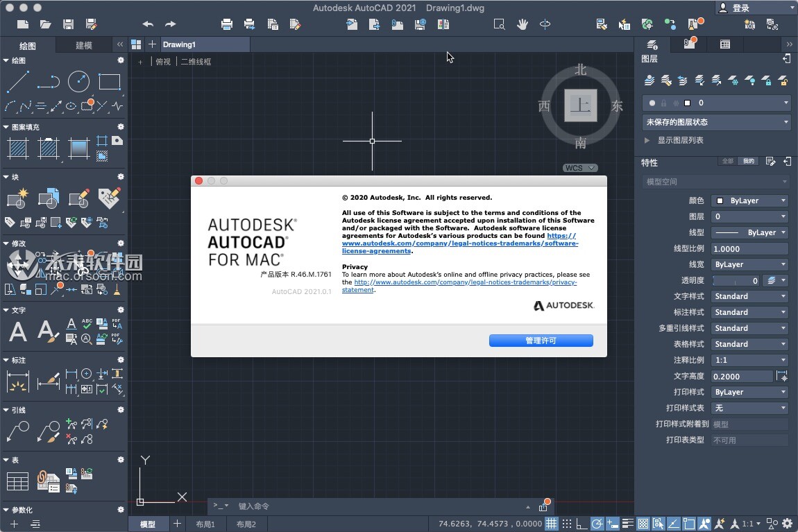The height and width of the screenshot is (532, 798).
Task: Open the layers panel icon tab
Action: [x=652, y=44]
